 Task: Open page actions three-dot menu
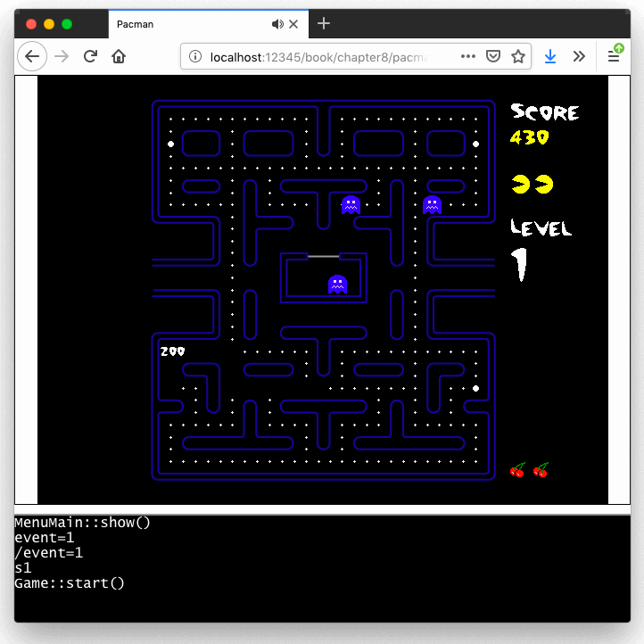point(468,56)
